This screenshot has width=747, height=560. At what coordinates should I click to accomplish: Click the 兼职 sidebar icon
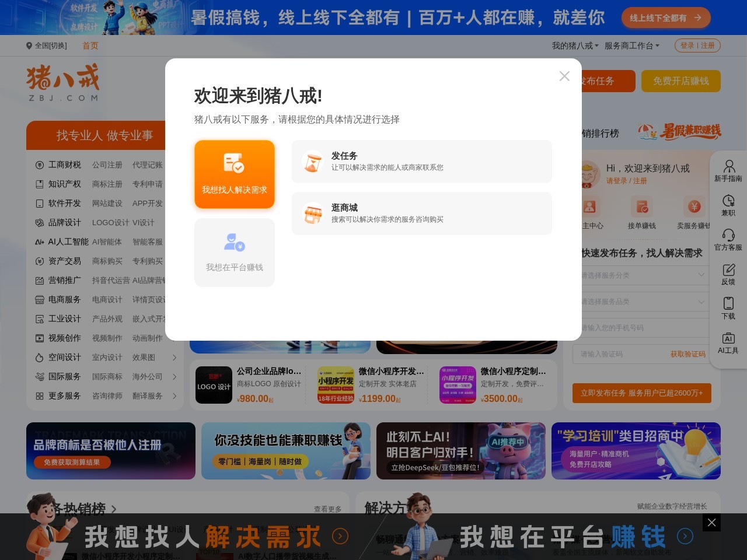pyautogui.click(x=728, y=201)
